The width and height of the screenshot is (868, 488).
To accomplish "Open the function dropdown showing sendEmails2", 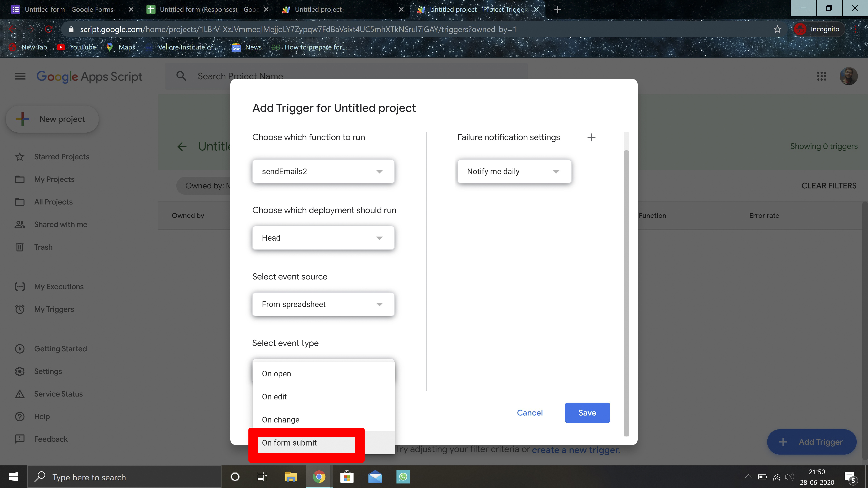I will click(x=323, y=171).
